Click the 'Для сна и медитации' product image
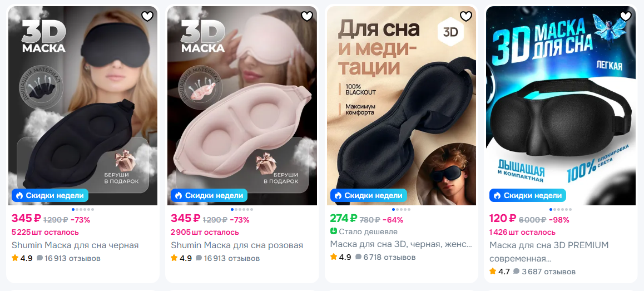Screen dimensions: 644x291 click(x=402, y=106)
